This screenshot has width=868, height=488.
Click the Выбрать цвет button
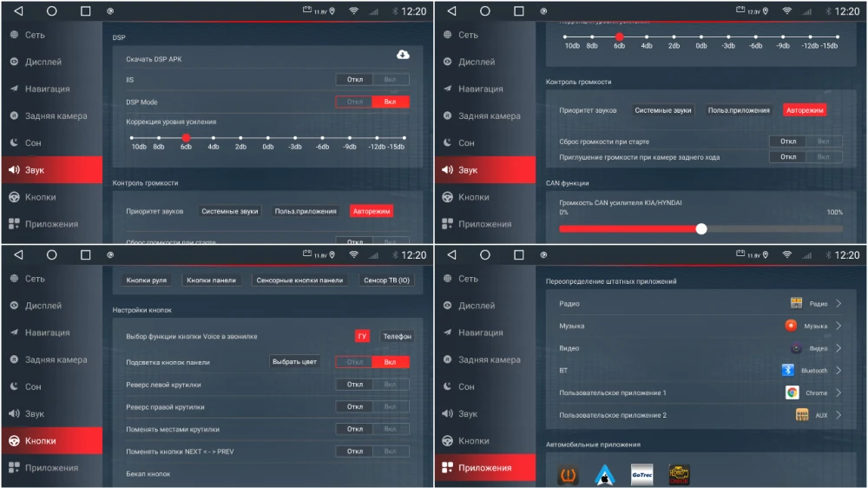294,362
